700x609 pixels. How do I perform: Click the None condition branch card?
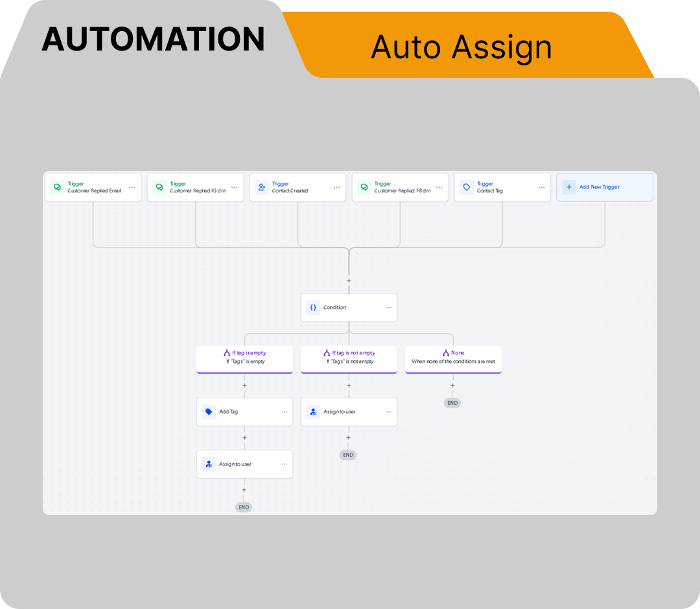(453, 358)
